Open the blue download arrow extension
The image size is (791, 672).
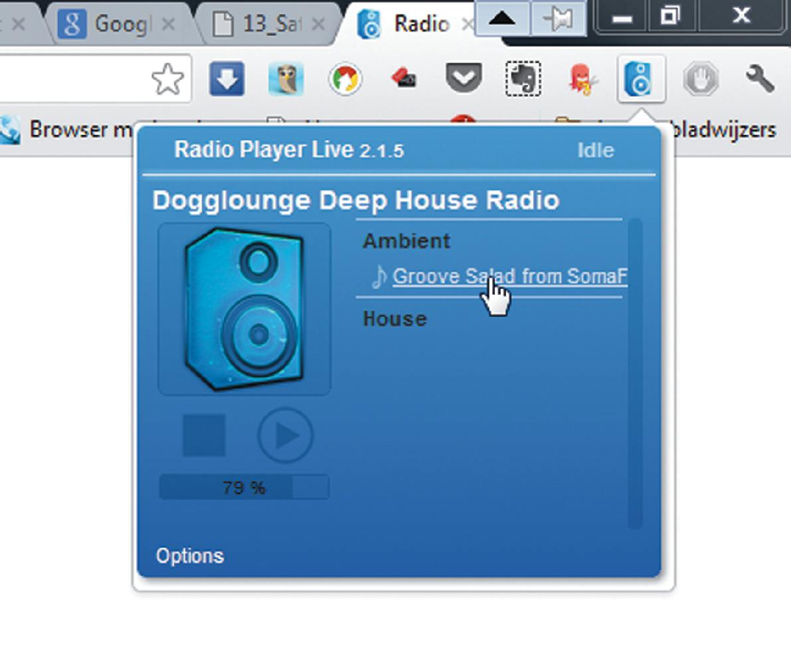[226, 79]
